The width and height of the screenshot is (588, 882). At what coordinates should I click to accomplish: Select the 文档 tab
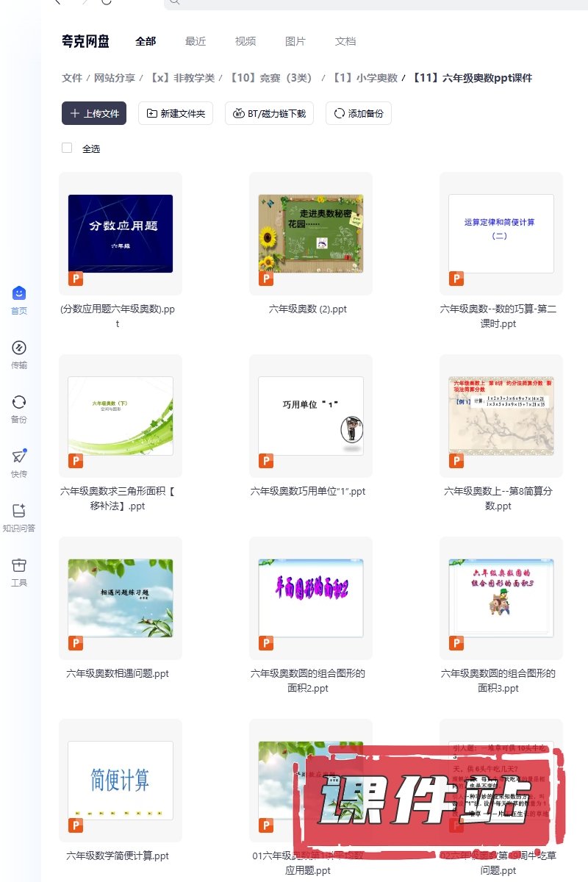click(x=345, y=41)
